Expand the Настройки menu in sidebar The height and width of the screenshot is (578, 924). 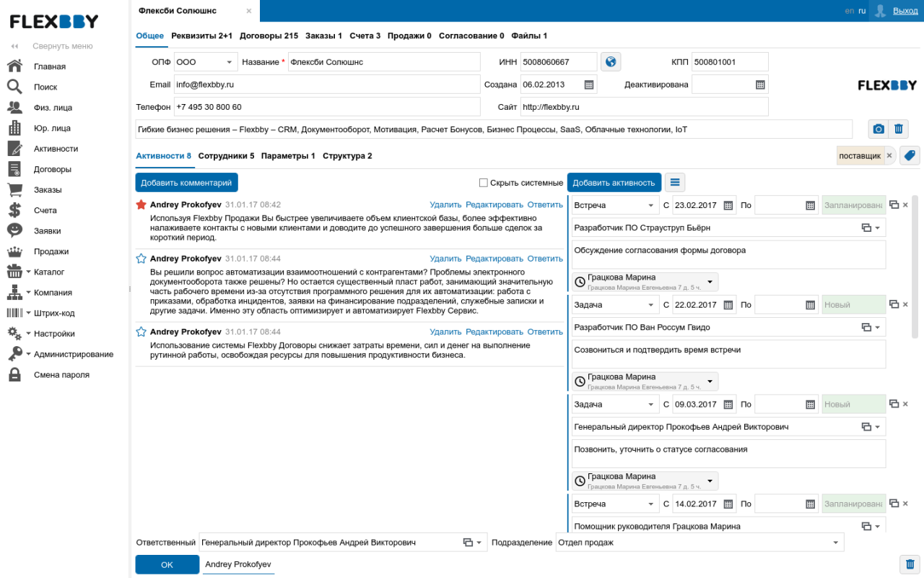click(27, 334)
